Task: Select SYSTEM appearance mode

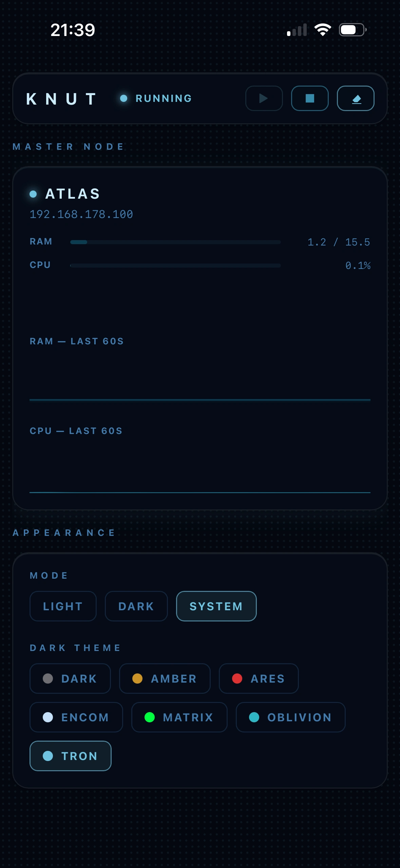Action: coord(216,606)
